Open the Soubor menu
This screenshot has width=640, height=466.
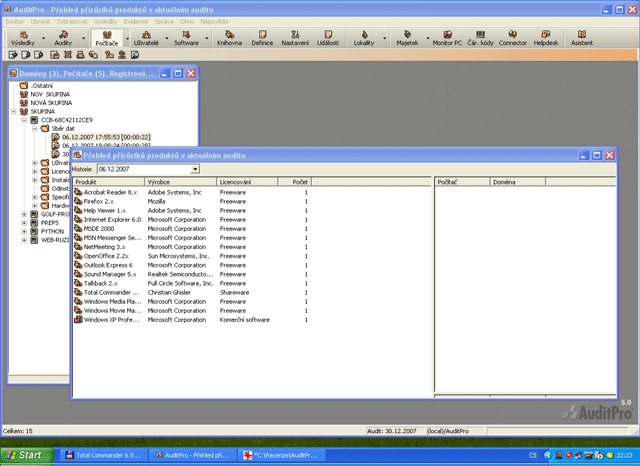[14, 22]
